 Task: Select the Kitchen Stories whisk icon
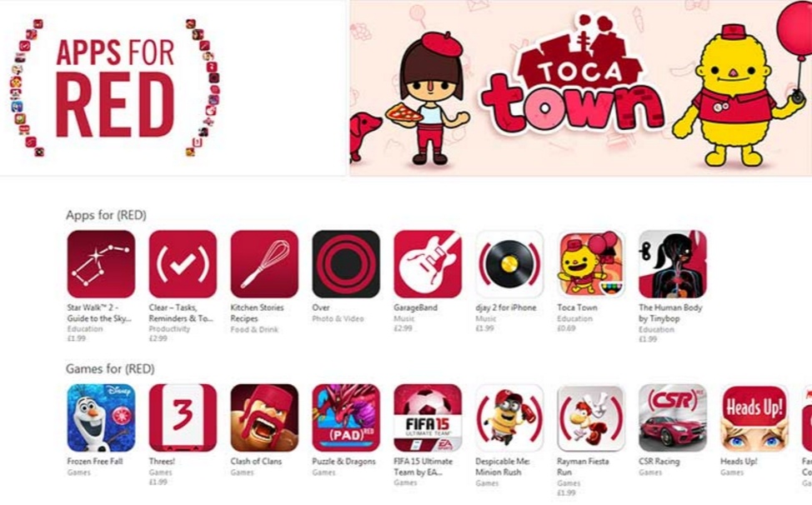[x=264, y=264]
